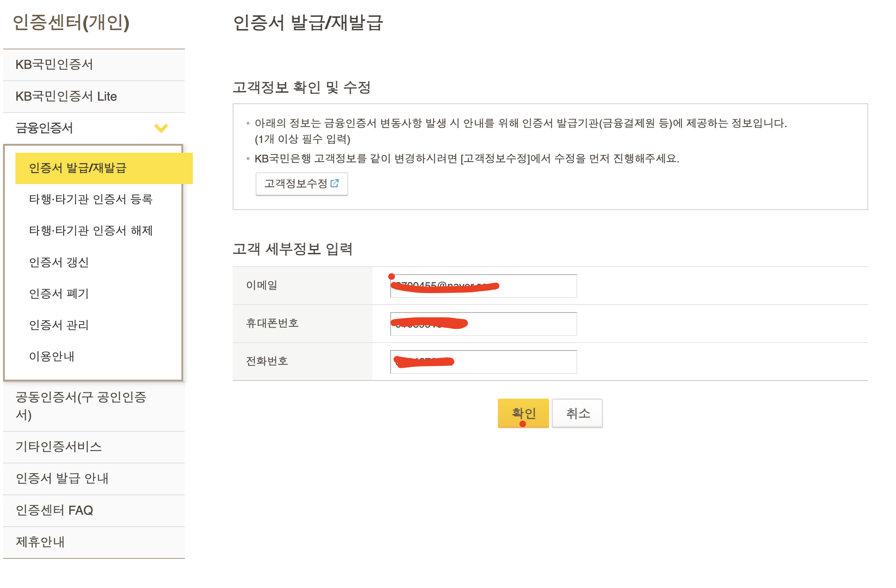Collapse the 금융인증서 chevron arrow
The image size is (896, 588).
[x=161, y=128]
